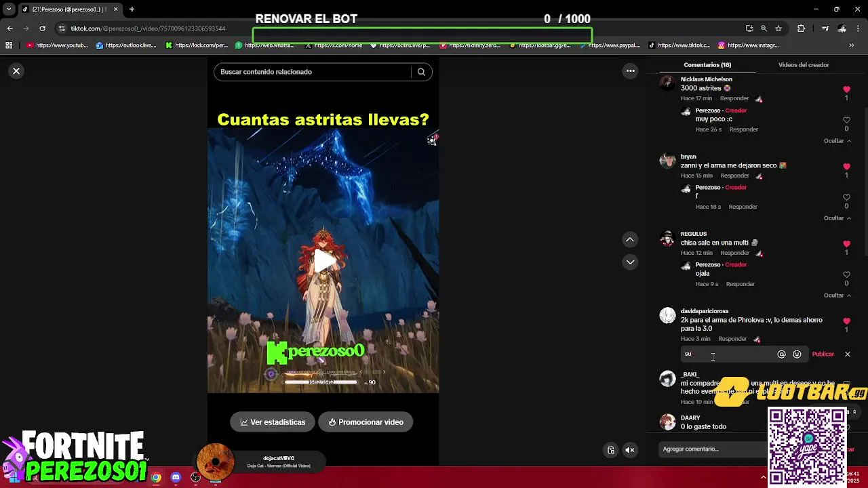
Task: Click the search magnifier icon
Action: click(x=421, y=72)
